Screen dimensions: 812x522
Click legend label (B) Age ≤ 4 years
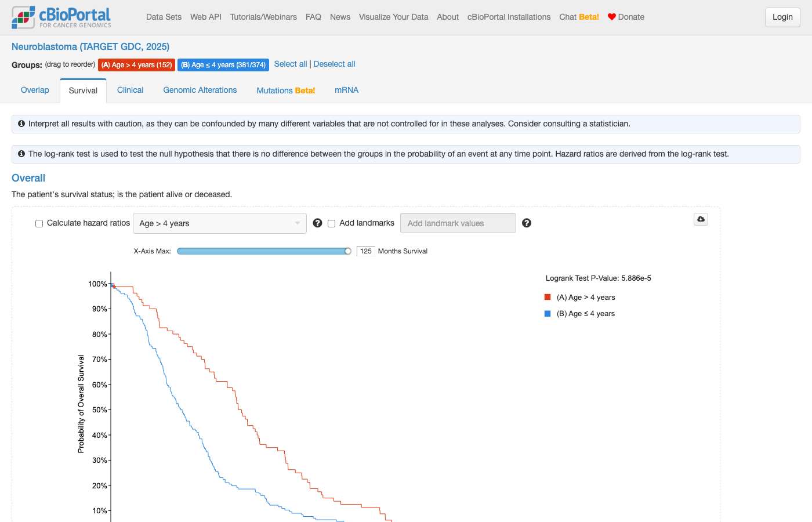click(x=586, y=314)
